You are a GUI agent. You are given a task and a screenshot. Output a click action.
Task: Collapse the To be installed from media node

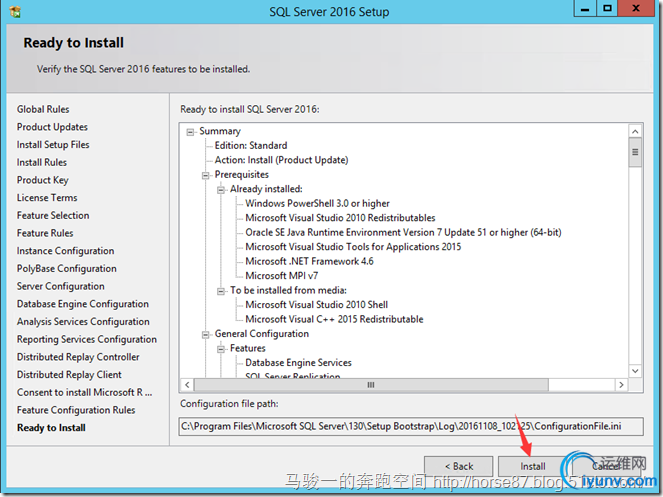coord(221,291)
